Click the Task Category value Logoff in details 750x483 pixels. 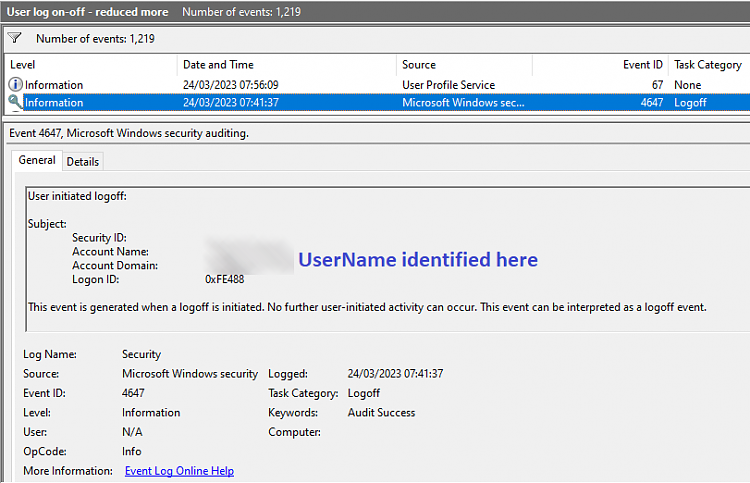[x=364, y=393]
